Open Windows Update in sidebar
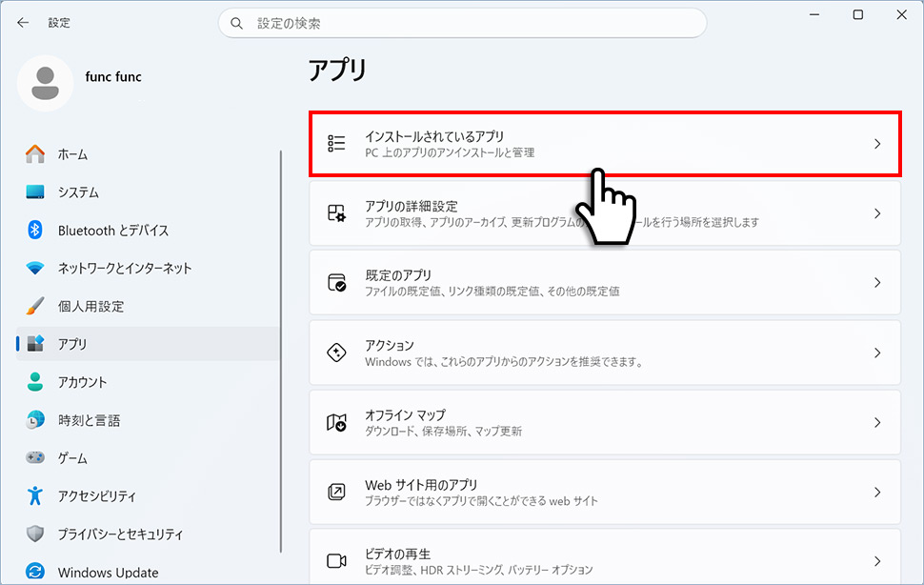 tap(148, 572)
